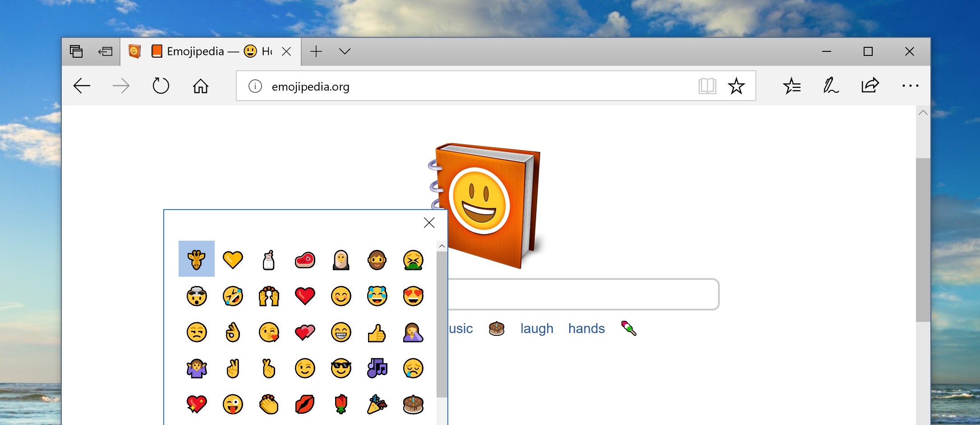Reload the page with the refresh icon
The image size is (980, 425).
161,86
